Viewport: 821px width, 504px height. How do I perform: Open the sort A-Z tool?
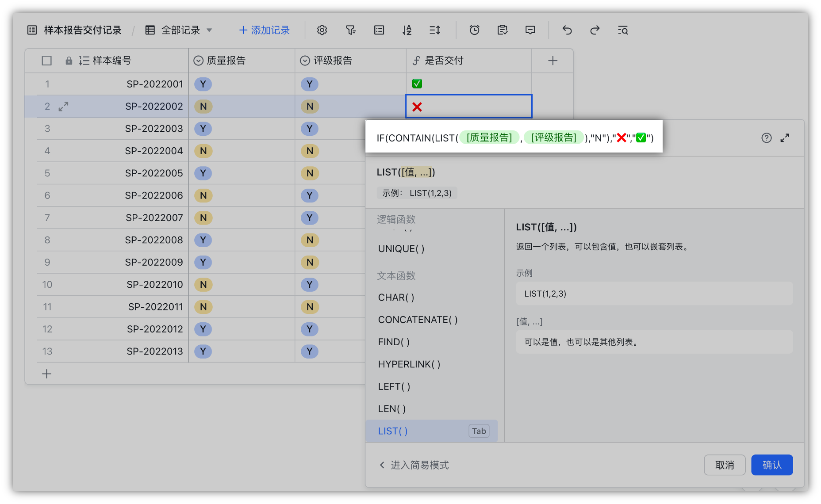(407, 30)
